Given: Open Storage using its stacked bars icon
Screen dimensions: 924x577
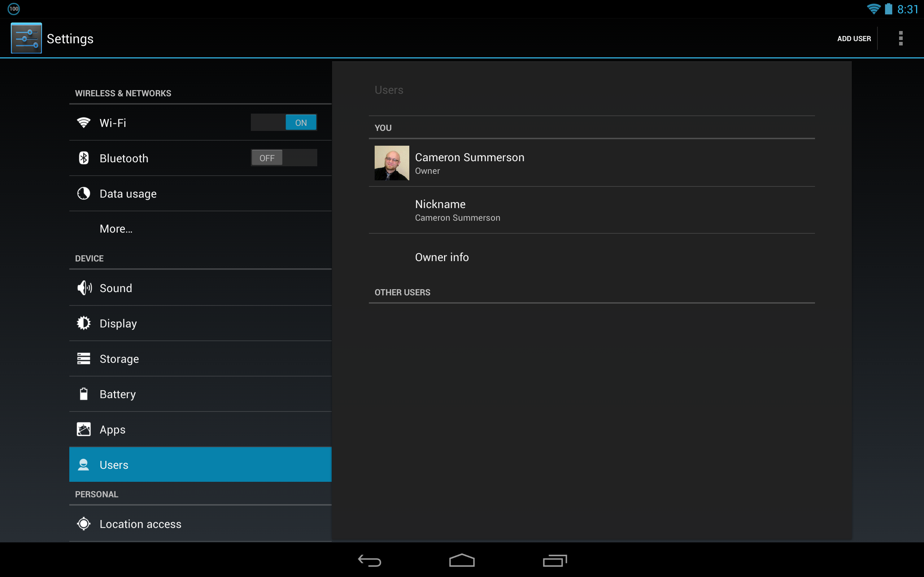Looking at the screenshot, I should tap(84, 358).
